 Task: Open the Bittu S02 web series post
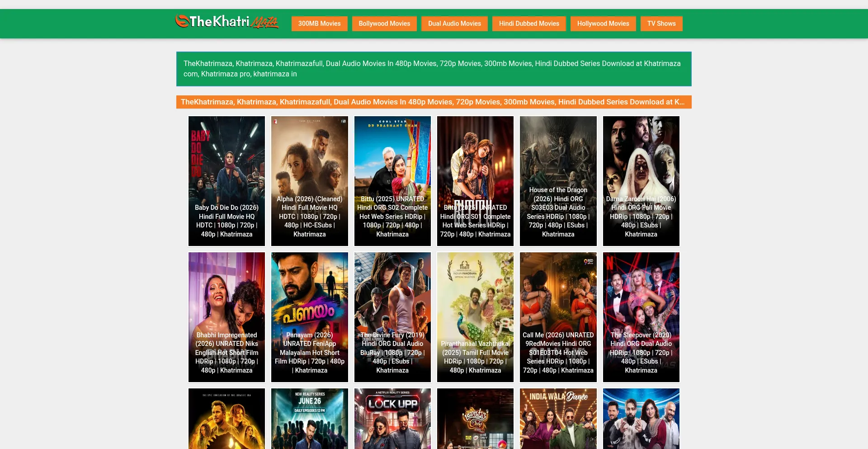392,181
